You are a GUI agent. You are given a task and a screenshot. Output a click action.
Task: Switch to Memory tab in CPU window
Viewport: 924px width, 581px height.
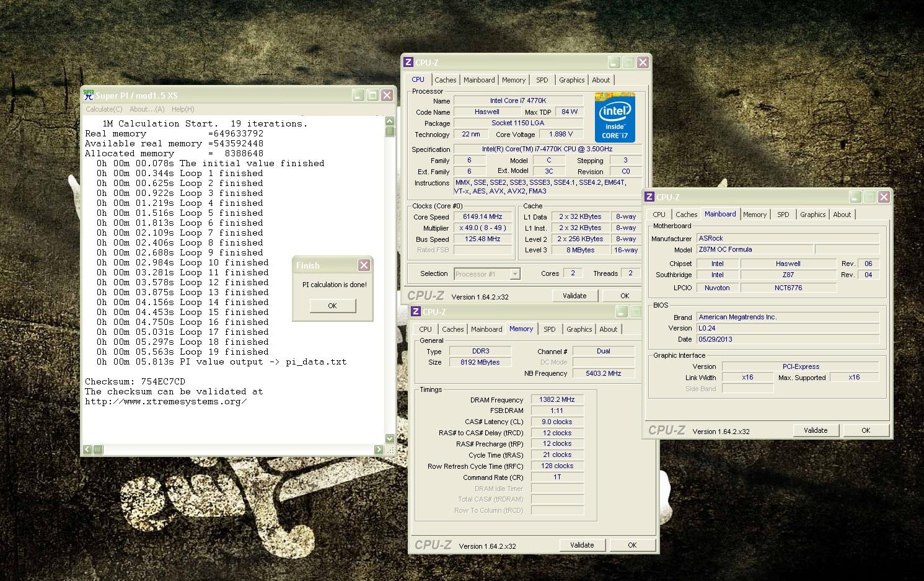tap(514, 80)
